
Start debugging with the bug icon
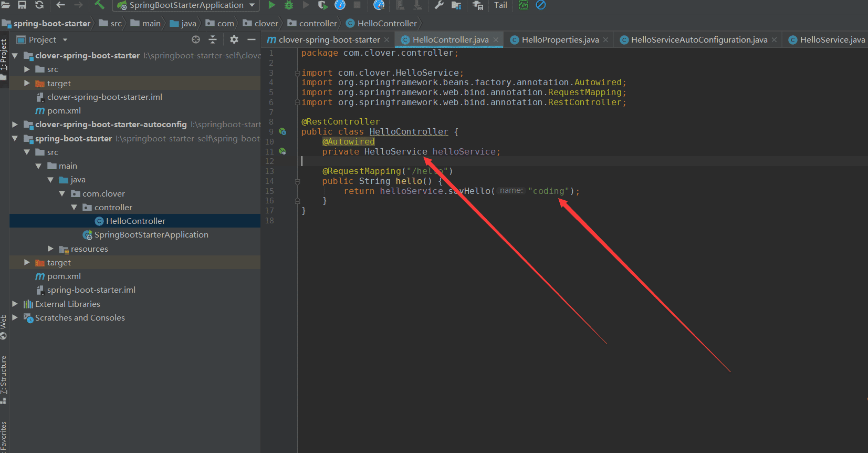point(288,5)
